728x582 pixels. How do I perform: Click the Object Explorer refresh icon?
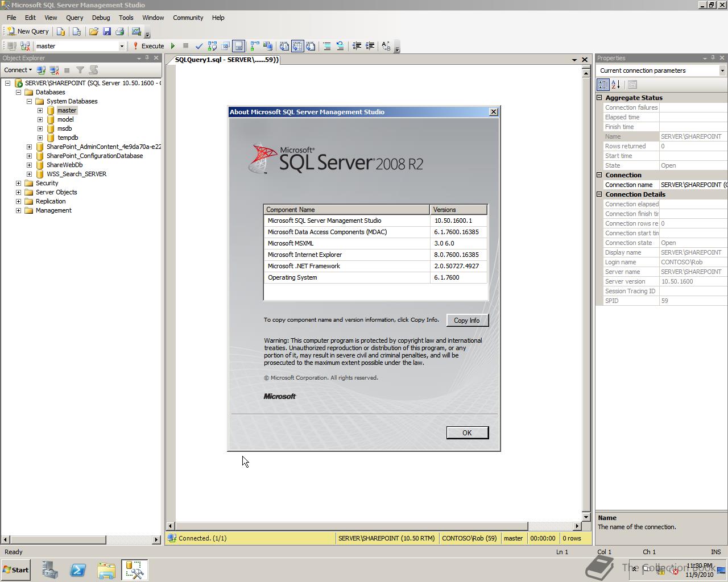(94, 70)
